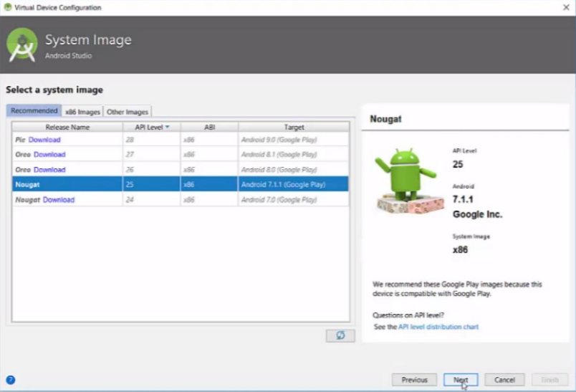This screenshot has height=392, width=576.
Task: Click API level 28 cell
Action: click(x=151, y=140)
